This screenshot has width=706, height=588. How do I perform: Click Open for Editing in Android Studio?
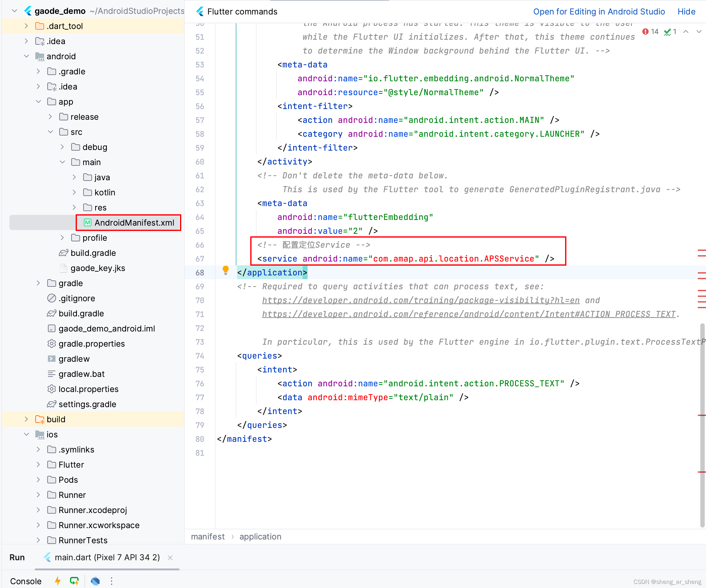599,11
